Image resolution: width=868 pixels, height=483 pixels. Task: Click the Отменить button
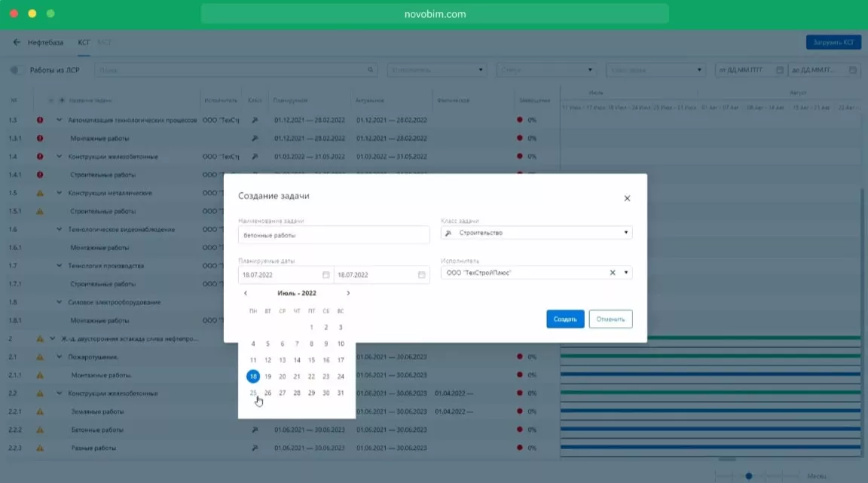click(610, 319)
